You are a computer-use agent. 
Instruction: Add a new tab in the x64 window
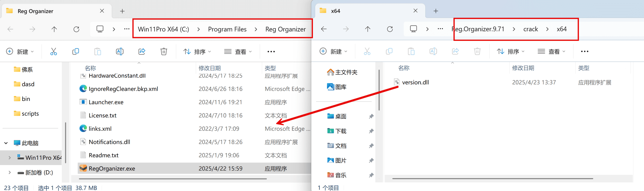click(x=436, y=11)
